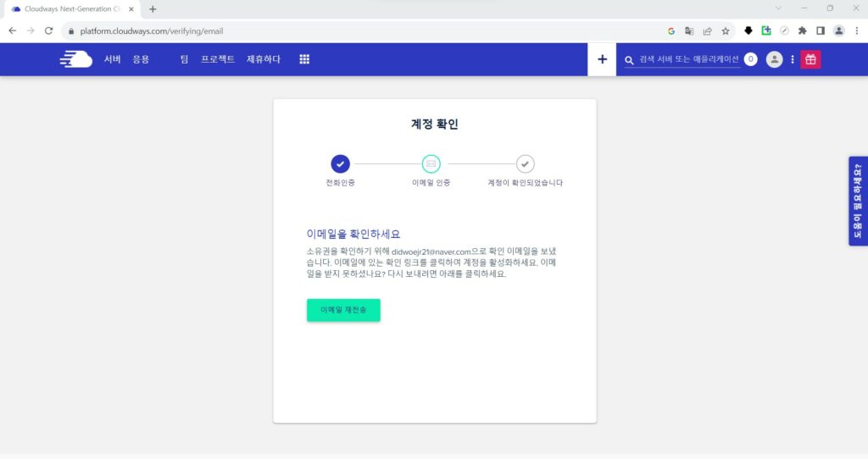Click the address bar URL
Image resolution: width=868 pixels, height=459 pixels.
[152, 31]
